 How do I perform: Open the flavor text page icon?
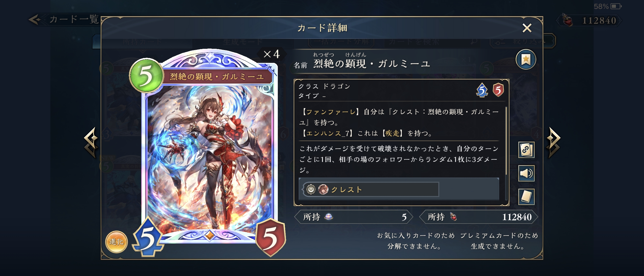point(526,197)
